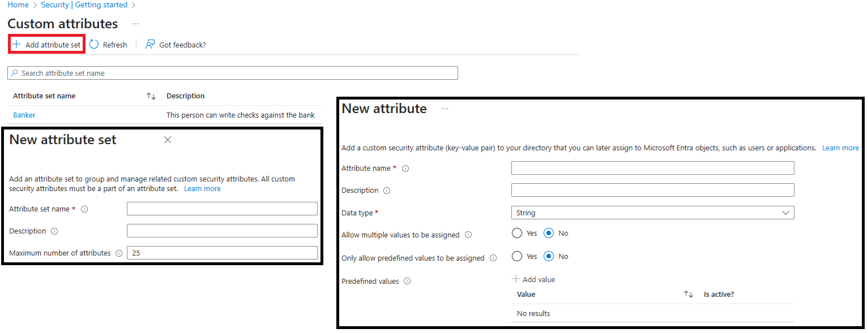Open the Banker attribute set link
Viewport: 868px width, 333px height.
click(x=24, y=115)
